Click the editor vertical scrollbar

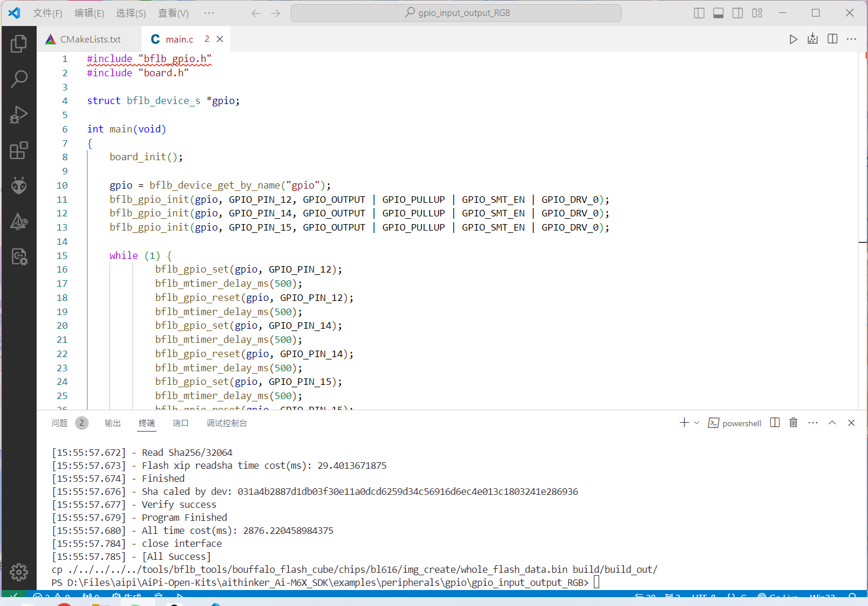tap(863, 231)
